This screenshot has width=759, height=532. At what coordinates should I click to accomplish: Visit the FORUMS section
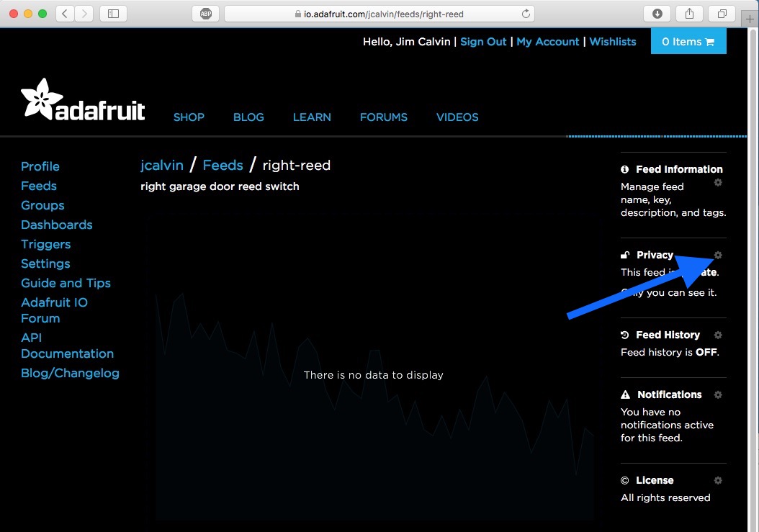(384, 117)
